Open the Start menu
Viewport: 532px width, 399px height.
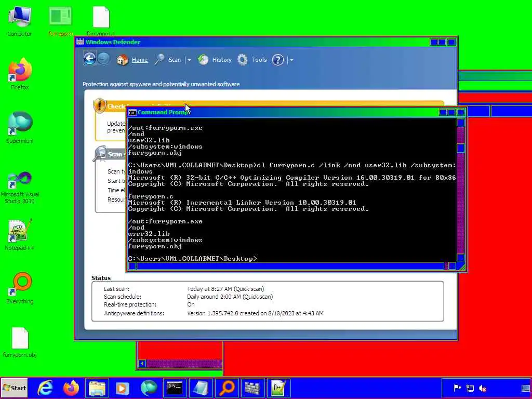coord(14,388)
